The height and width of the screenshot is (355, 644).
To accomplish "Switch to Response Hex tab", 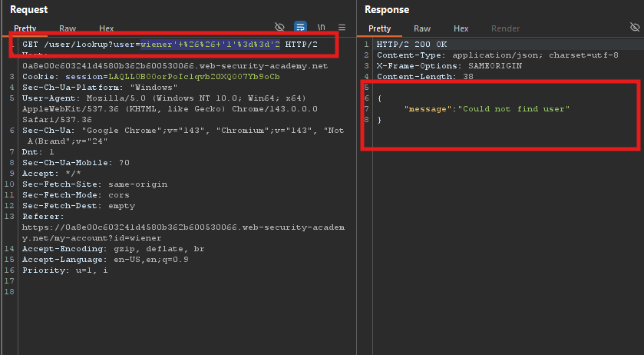I will pyautogui.click(x=461, y=28).
